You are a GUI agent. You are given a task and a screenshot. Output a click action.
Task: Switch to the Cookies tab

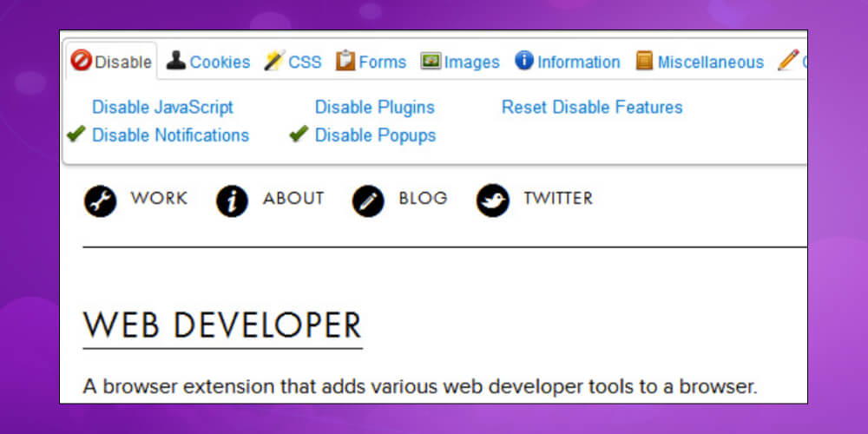click(208, 62)
